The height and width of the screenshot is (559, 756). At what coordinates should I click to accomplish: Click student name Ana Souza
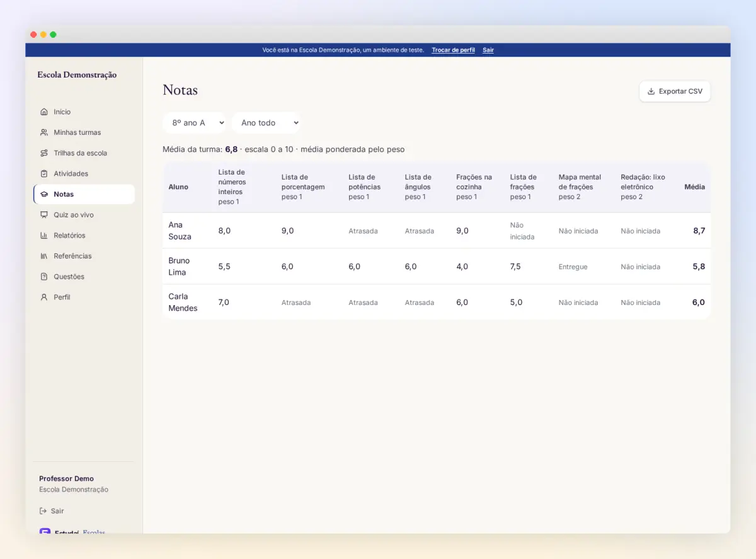(180, 231)
